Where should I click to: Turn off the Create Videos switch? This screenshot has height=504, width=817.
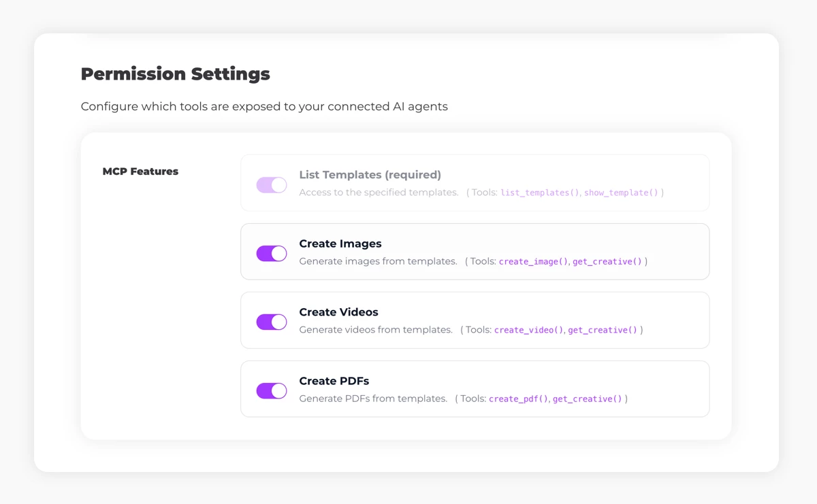coord(271,322)
